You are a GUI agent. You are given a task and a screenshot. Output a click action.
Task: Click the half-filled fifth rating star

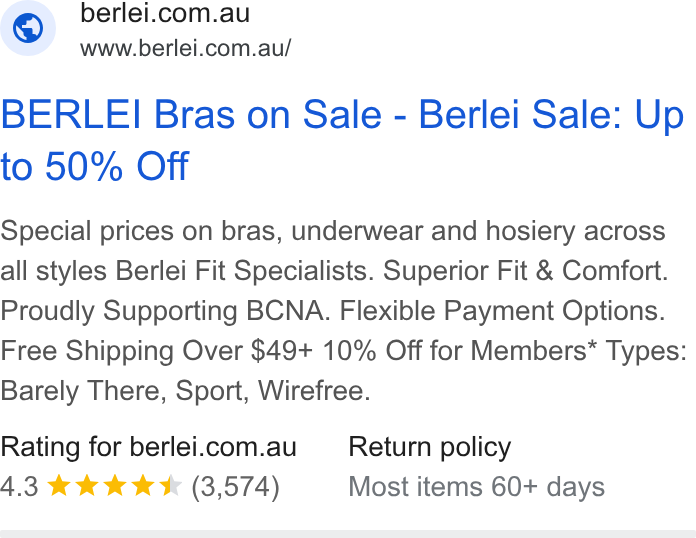coord(170,485)
